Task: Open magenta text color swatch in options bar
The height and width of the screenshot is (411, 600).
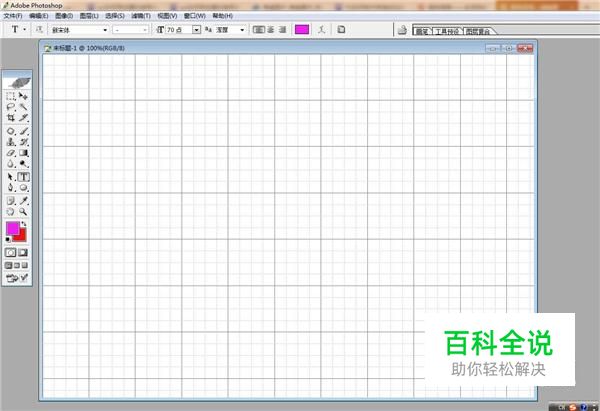Action: click(302, 29)
